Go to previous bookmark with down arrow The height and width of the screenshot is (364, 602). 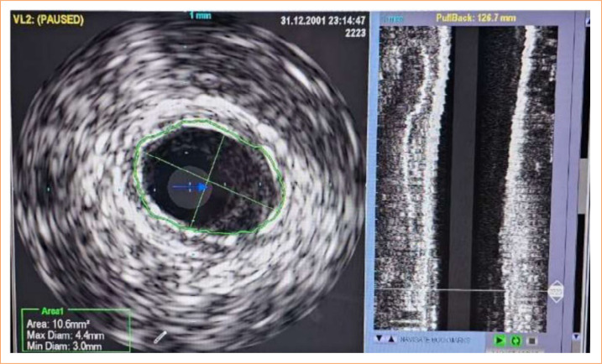coord(379,339)
